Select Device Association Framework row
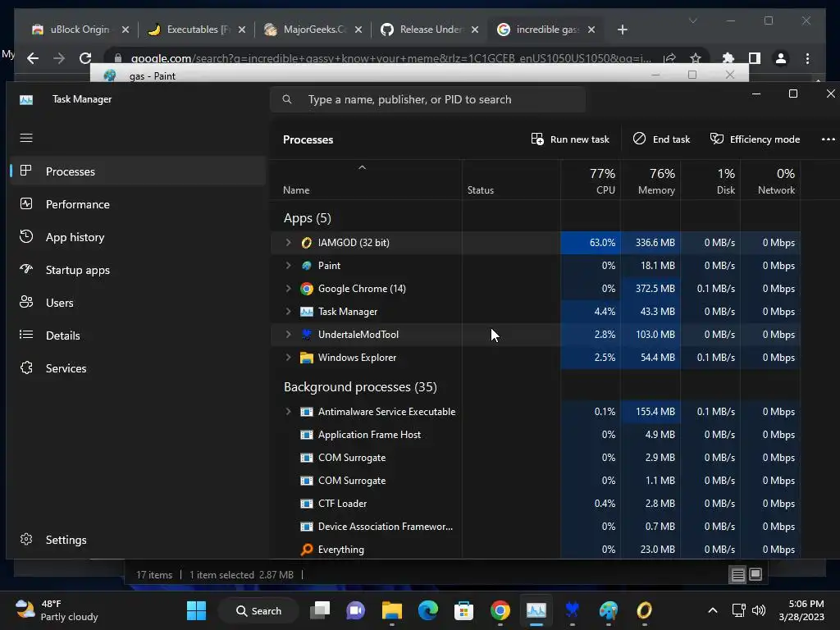 (535, 527)
